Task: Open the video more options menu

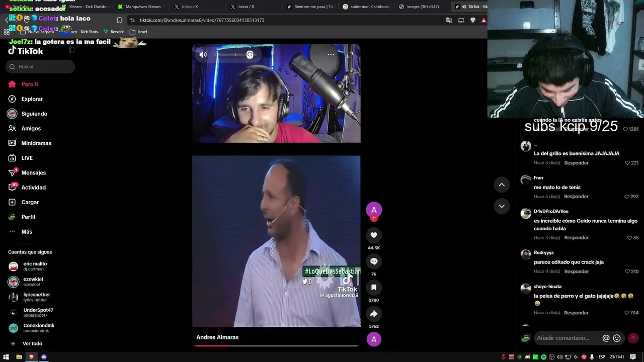Action: 331,54
